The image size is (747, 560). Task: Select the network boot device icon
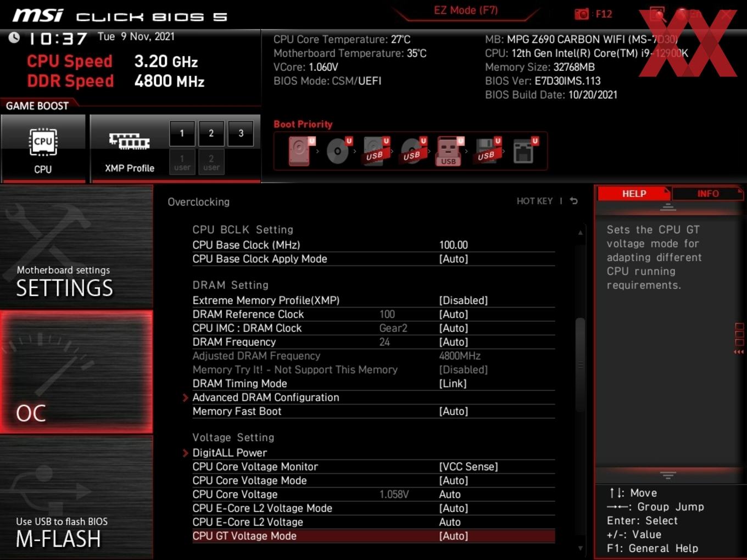(x=525, y=150)
